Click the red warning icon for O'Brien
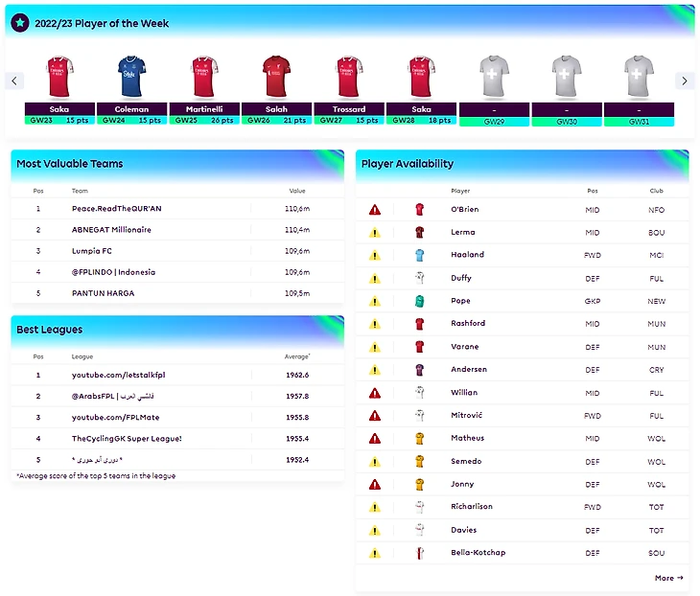This screenshot has height=596, width=700. click(x=375, y=209)
